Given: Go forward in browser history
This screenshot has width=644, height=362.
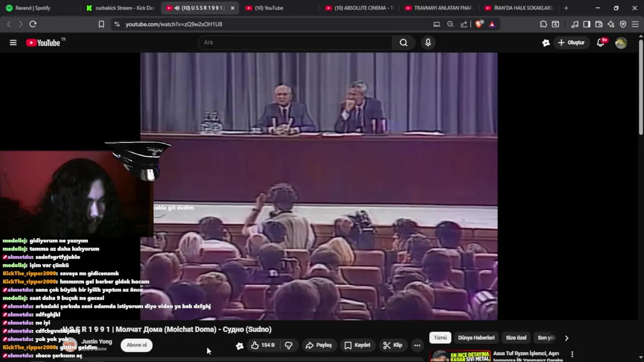Looking at the screenshot, I should pyautogui.click(x=21, y=24).
